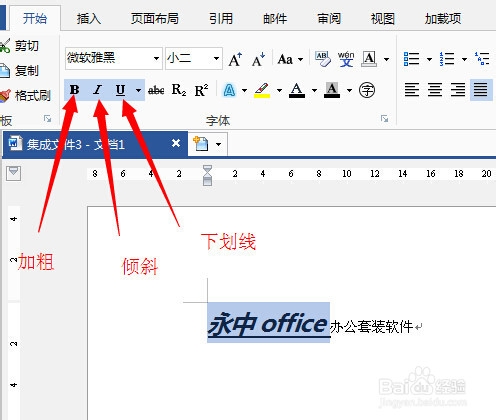496x420 pixels.
Task: Apply character shading button
Action: (332, 90)
